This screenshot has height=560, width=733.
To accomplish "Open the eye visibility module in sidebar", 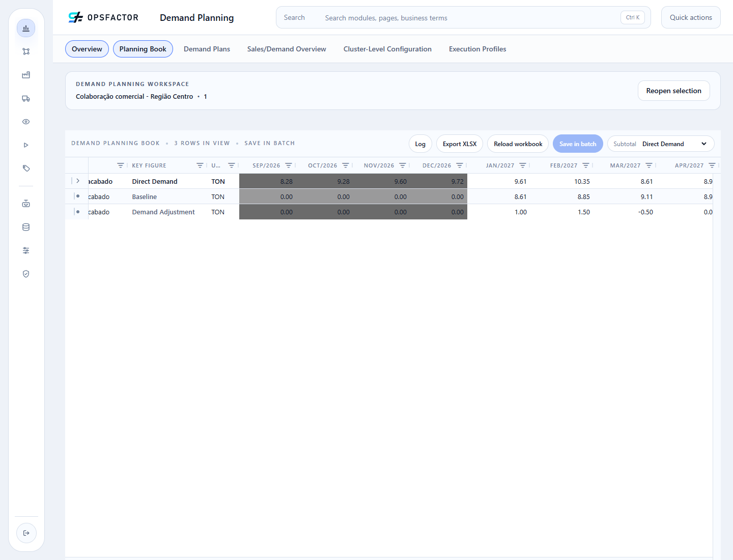I will tap(26, 122).
